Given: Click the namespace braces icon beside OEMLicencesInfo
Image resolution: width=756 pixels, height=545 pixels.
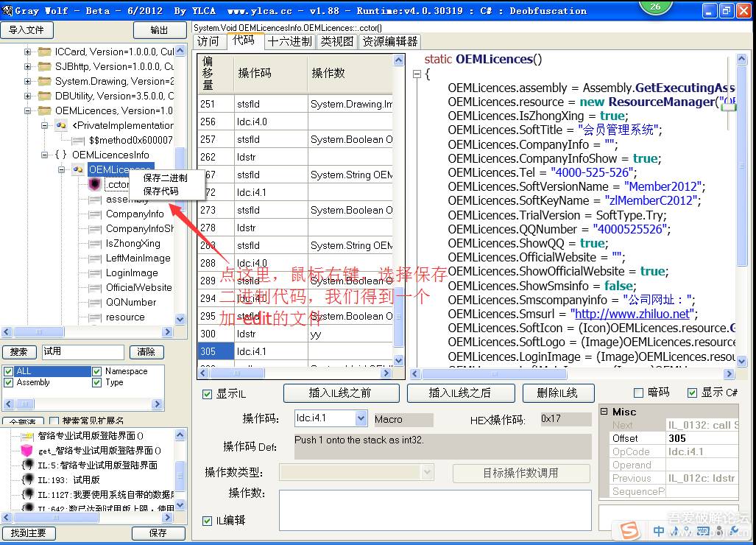Looking at the screenshot, I should pos(60,155).
